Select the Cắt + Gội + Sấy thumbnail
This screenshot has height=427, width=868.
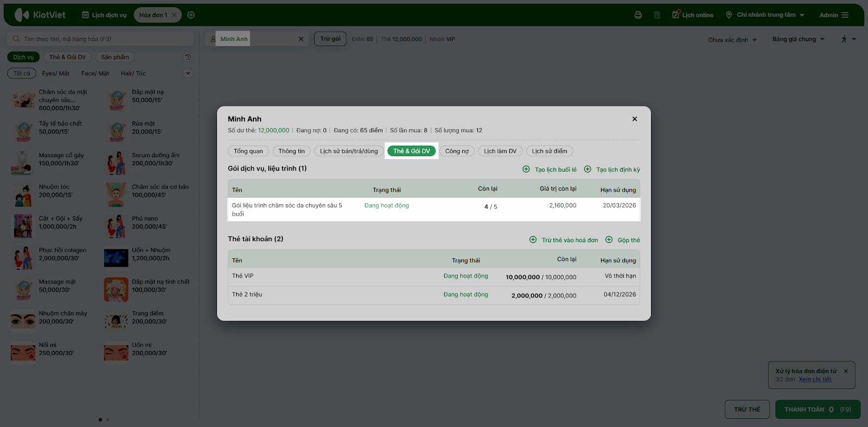[x=23, y=227]
